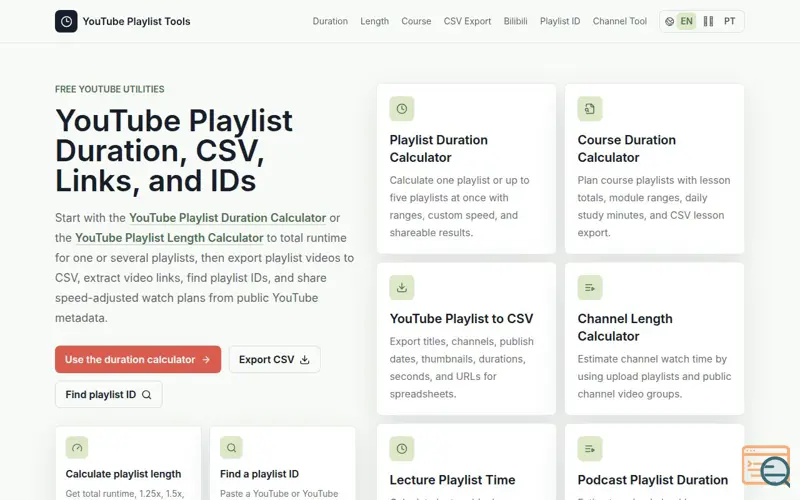Click the text Paste a YouTube or YouTube

tap(279, 494)
